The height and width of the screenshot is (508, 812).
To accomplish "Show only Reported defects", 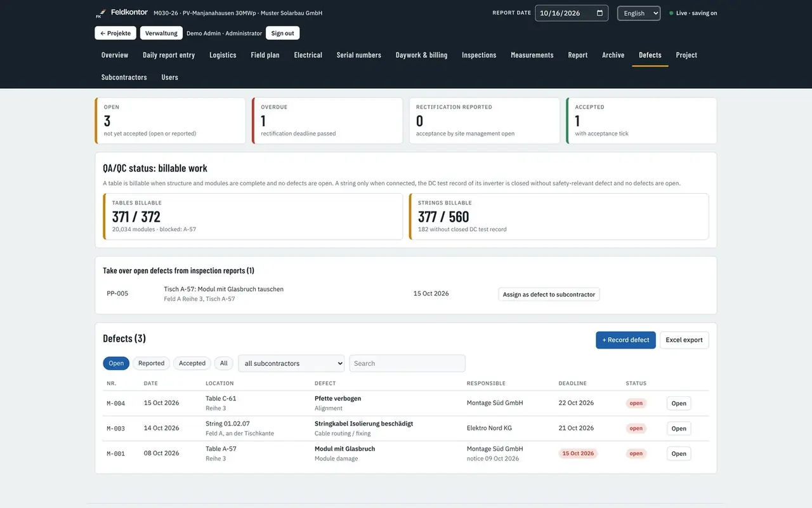I will (152, 363).
